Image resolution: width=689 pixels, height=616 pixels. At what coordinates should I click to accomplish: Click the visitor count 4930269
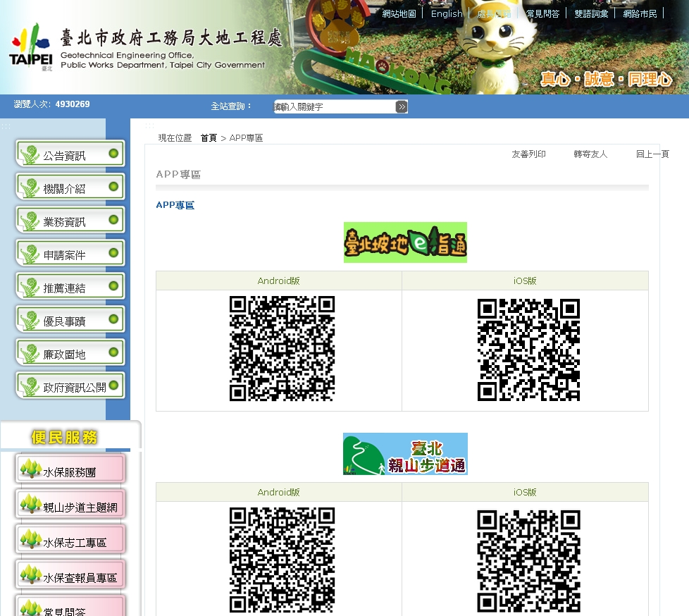73,104
